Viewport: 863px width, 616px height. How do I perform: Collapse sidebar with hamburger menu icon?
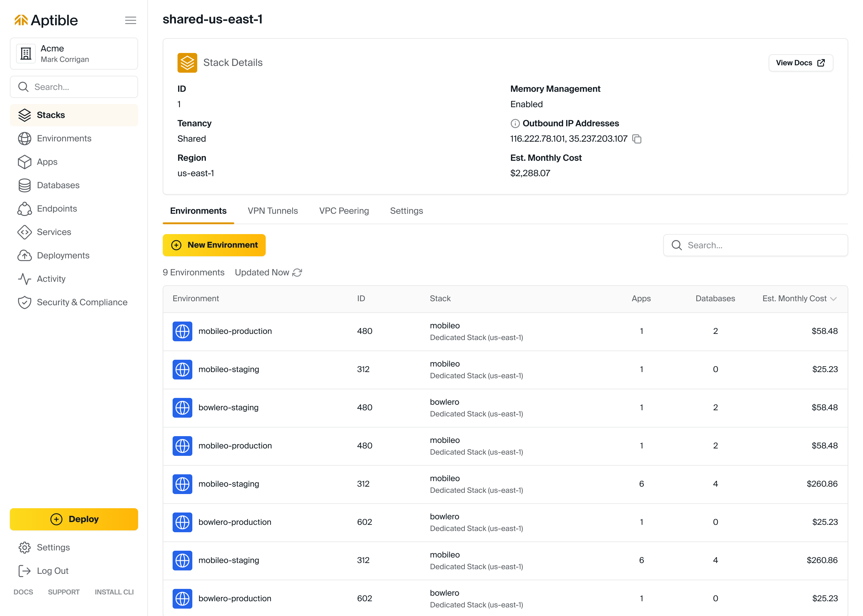(x=131, y=20)
